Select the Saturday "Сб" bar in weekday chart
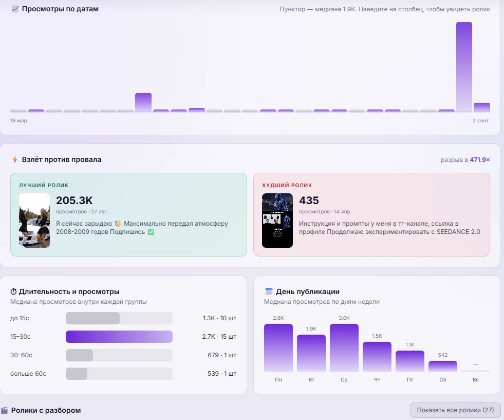Viewport: 504px width, 420px height. (x=443, y=367)
